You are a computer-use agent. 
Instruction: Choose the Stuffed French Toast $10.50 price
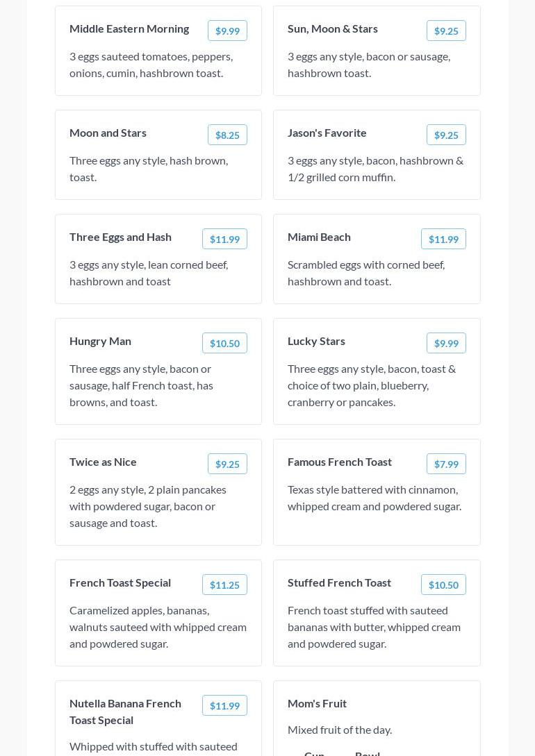(x=443, y=585)
